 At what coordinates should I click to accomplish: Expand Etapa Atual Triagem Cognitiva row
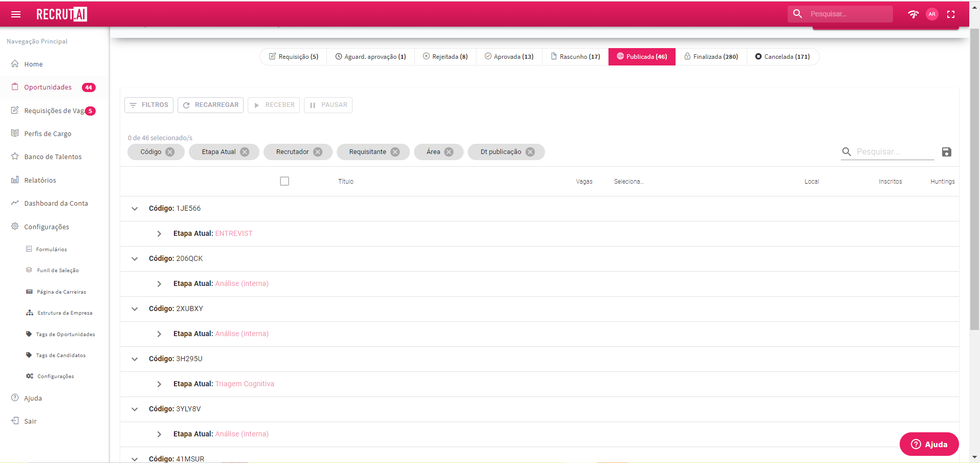[159, 384]
